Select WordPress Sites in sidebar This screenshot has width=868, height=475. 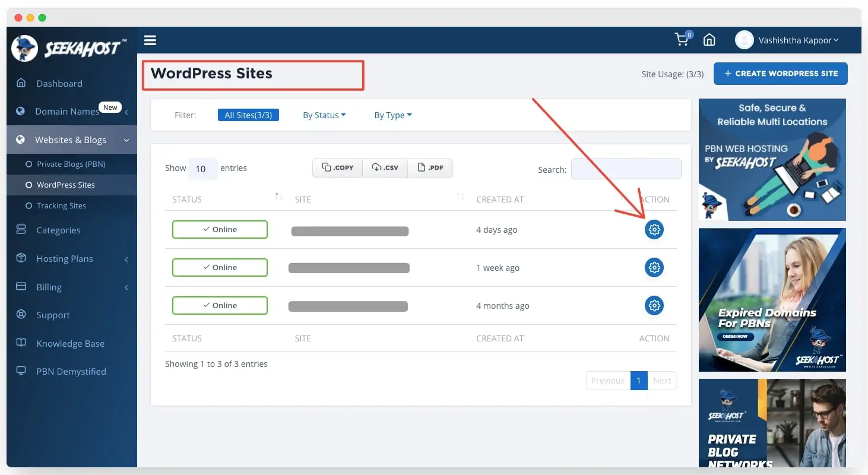click(x=65, y=185)
